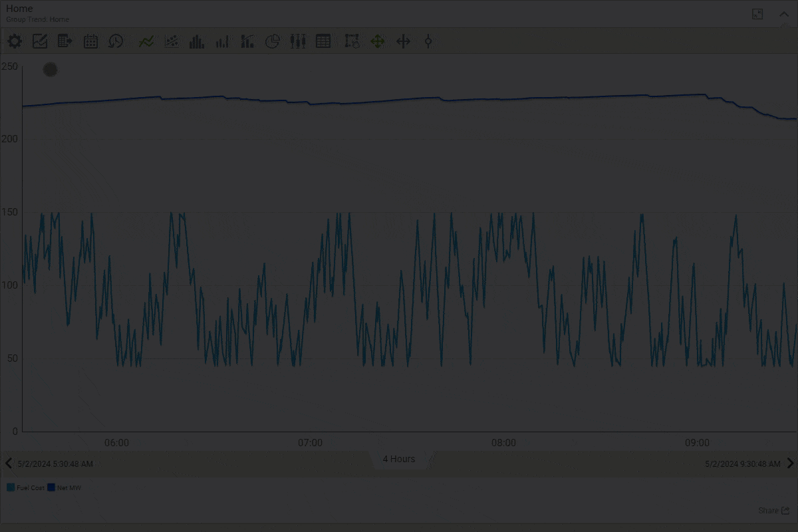The width and height of the screenshot is (798, 532).
Task: Select the bar chart icon
Action: pos(197,41)
